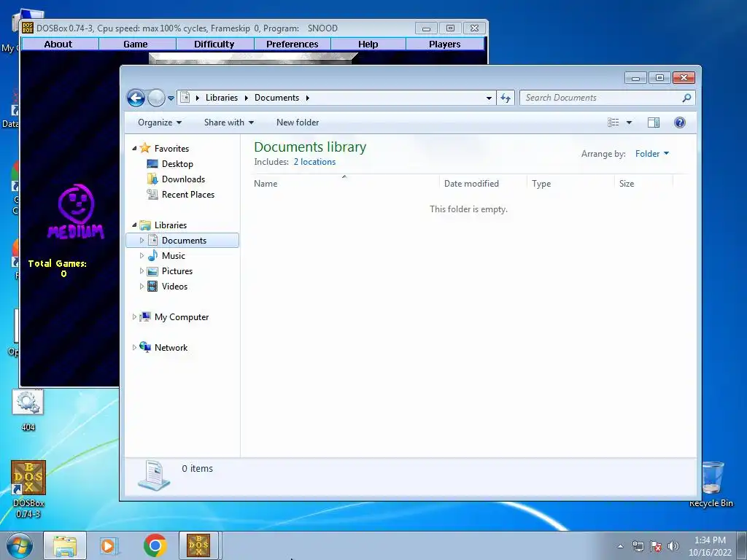Open Arrange by Folder dropdown
The width and height of the screenshot is (747, 560).
click(x=652, y=153)
